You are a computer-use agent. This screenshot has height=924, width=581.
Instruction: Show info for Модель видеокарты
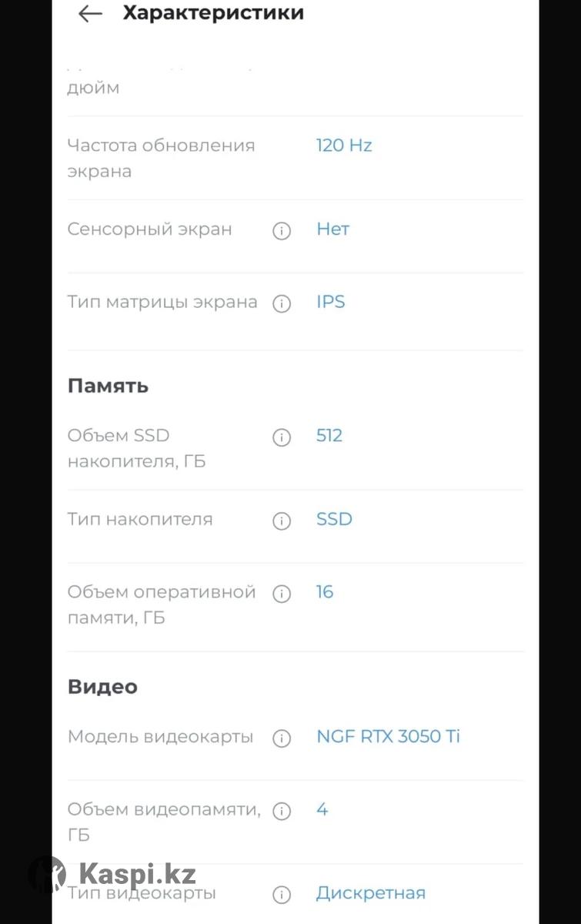click(282, 738)
